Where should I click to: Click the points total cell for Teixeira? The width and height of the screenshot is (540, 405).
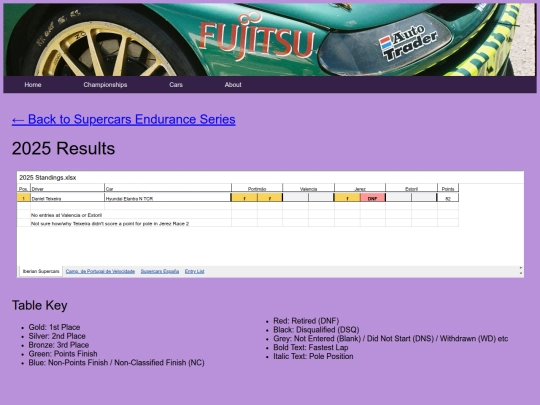click(x=448, y=198)
